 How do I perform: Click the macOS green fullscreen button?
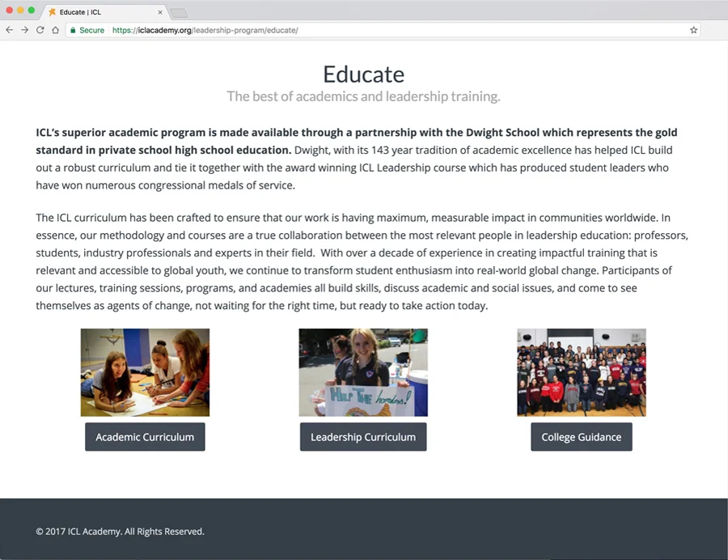[x=31, y=11]
